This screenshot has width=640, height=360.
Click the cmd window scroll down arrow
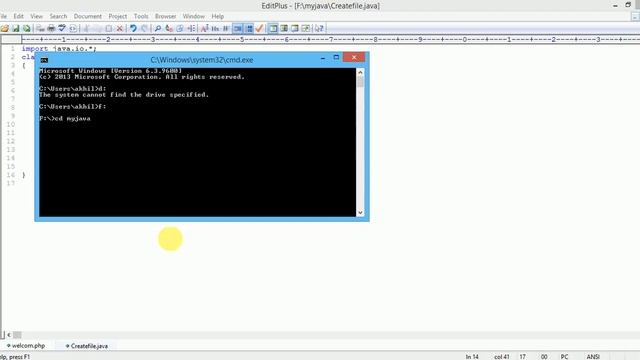tap(360, 212)
